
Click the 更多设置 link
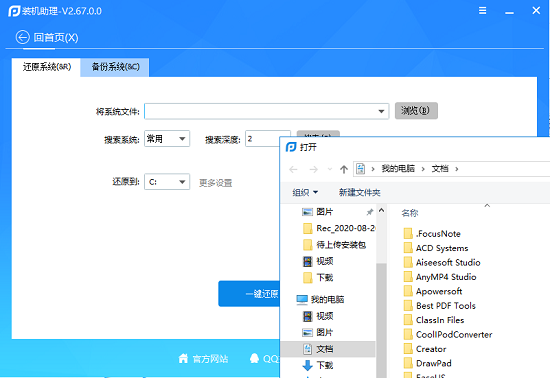216,183
